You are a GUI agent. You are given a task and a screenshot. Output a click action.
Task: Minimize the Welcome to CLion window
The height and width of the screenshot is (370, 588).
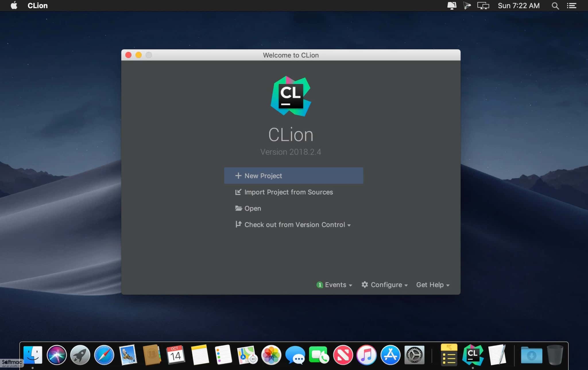pos(138,55)
